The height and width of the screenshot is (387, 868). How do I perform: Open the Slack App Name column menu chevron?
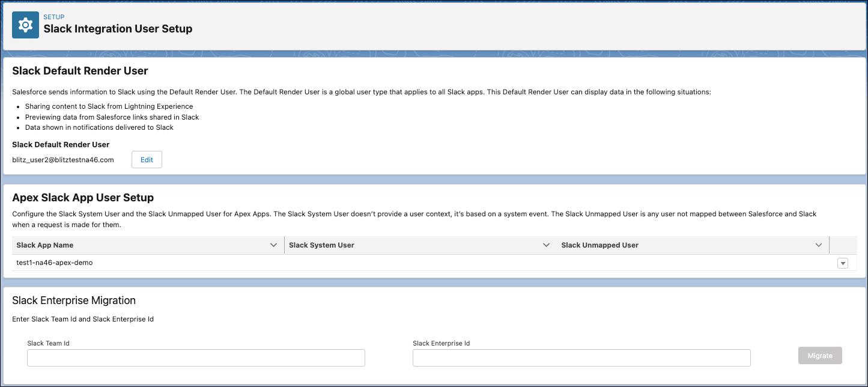(x=274, y=245)
